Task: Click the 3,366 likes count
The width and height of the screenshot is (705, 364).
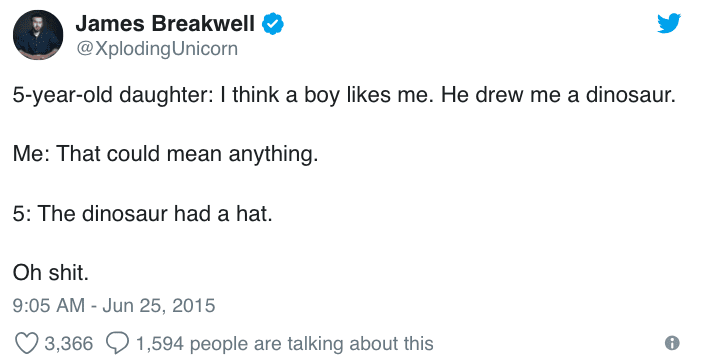Action: click(69, 344)
